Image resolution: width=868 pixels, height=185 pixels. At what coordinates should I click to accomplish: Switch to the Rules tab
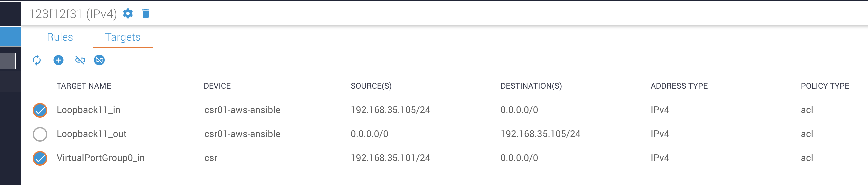point(60,37)
